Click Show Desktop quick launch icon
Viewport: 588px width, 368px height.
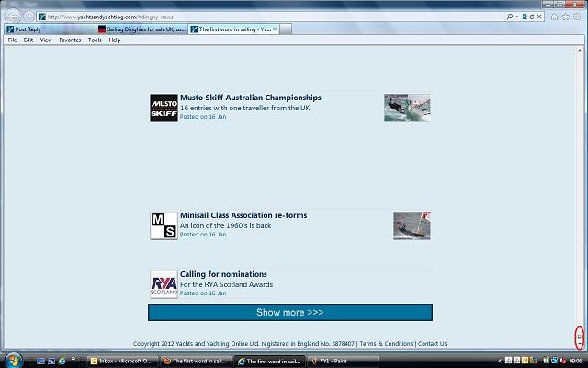40,362
